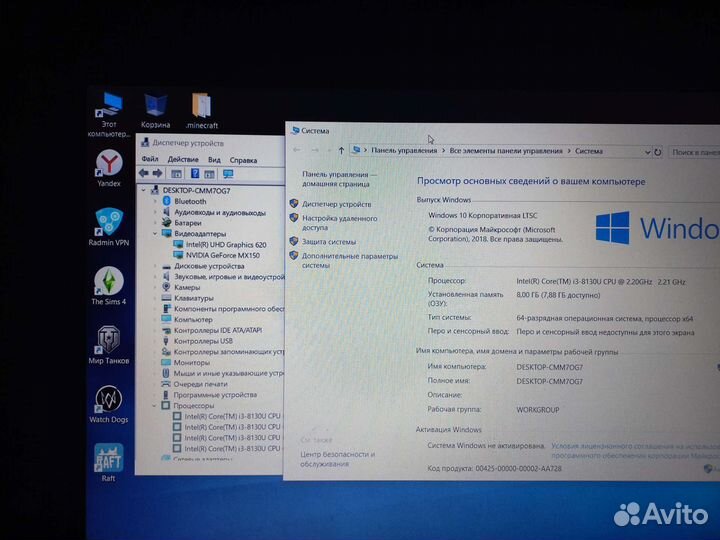Select the Очереди печати category
The image size is (720, 540).
200,384
